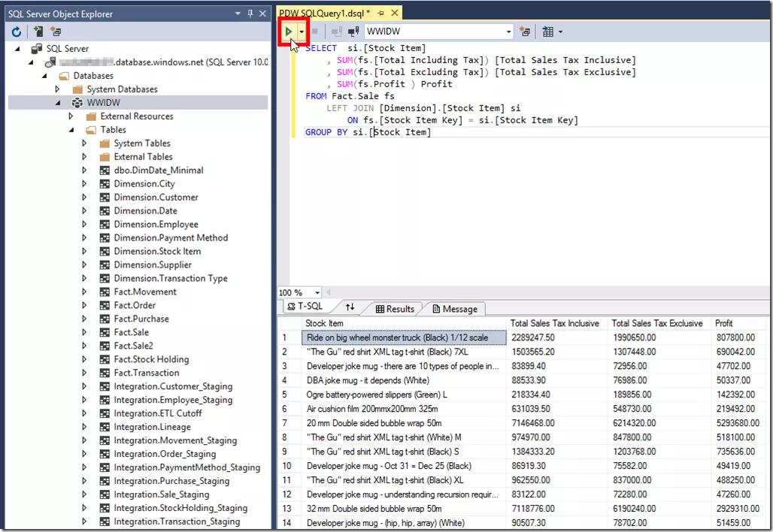Image resolution: width=773 pixels, height=532 pixels.
Task: Click the swap panes arrows icon
Action: [350, 307]
